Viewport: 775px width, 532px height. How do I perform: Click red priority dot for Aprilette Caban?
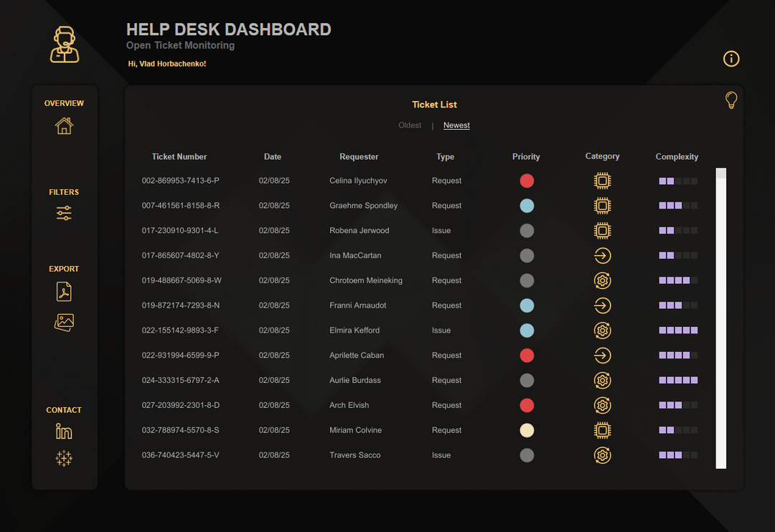point(527,356)
